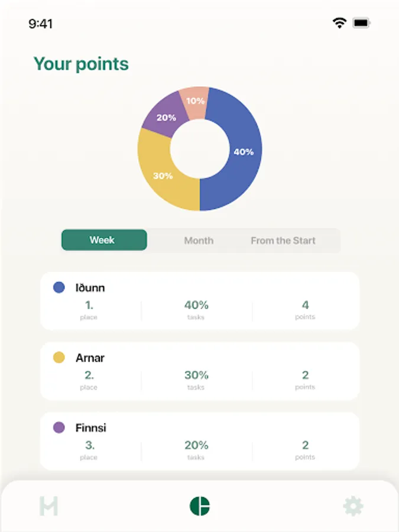The height and width of the screenshot is (532, 399).
Task: Open Arnar's name in the leaderboard
Action: tap(90, 358)
